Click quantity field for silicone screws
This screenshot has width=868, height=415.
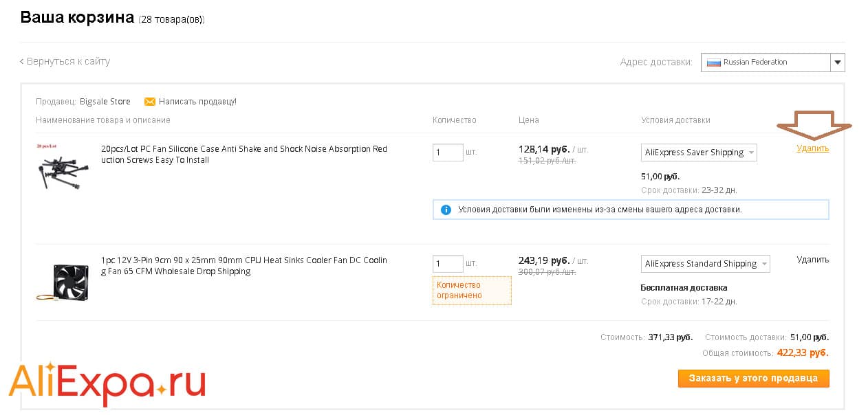pos(448,152)
